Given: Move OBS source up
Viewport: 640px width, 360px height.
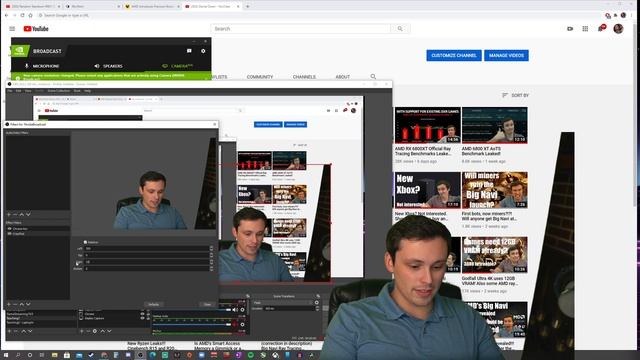Looking at the screenshot, I should click(x=102, y=331).
